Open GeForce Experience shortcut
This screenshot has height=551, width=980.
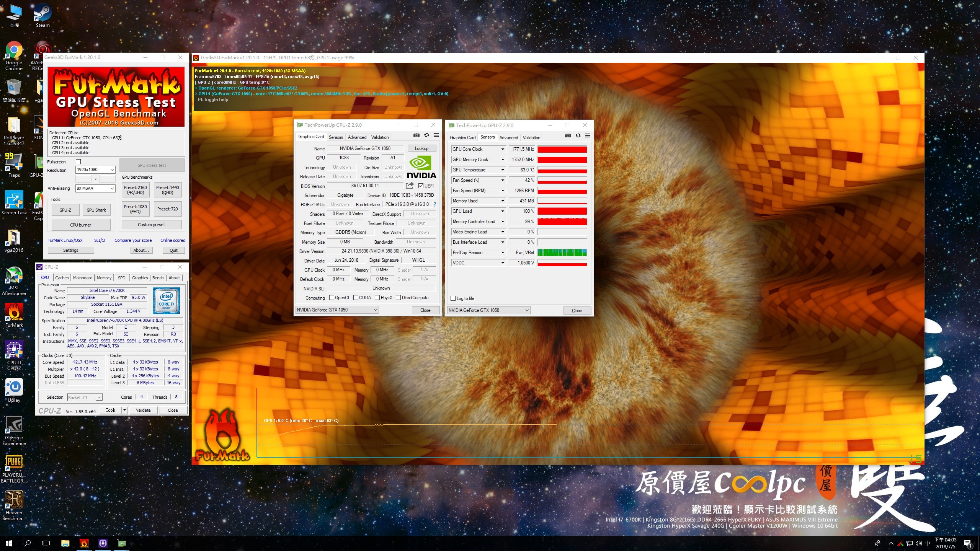point(14,431)
